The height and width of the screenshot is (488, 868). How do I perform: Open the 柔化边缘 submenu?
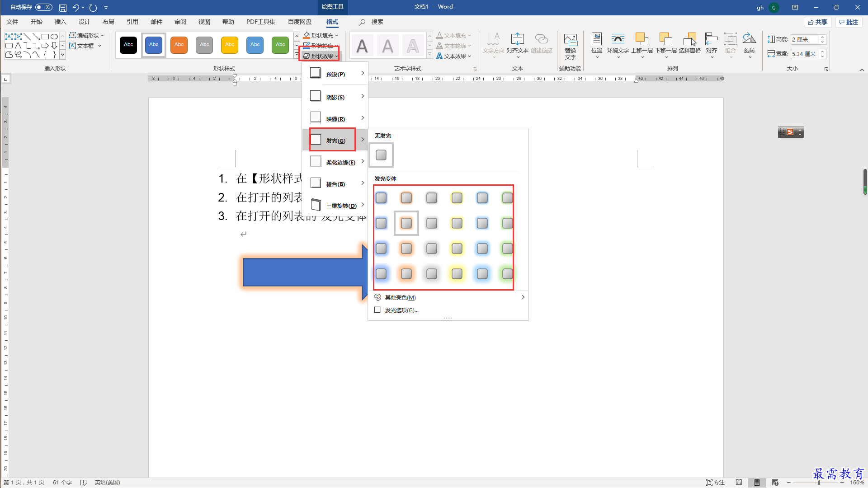pos(335,162)
